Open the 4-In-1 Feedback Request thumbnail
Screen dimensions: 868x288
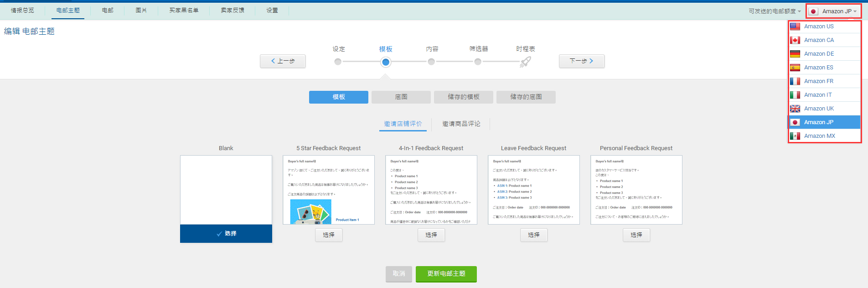pos(431,190)
